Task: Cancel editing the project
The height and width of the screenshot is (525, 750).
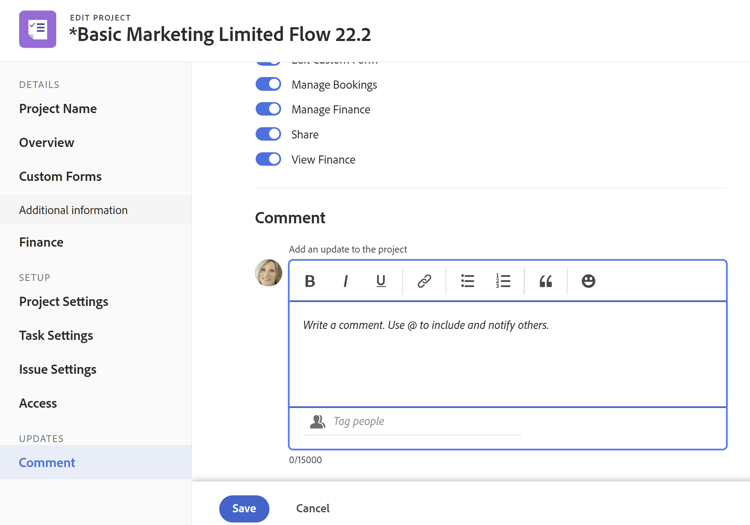Action: [313, 508]
